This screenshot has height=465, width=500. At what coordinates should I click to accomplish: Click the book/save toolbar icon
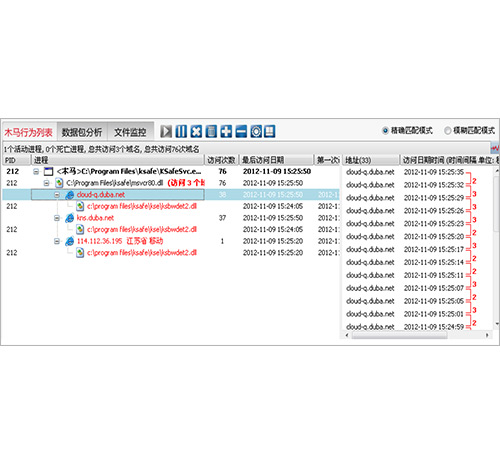tap(270, 131)
